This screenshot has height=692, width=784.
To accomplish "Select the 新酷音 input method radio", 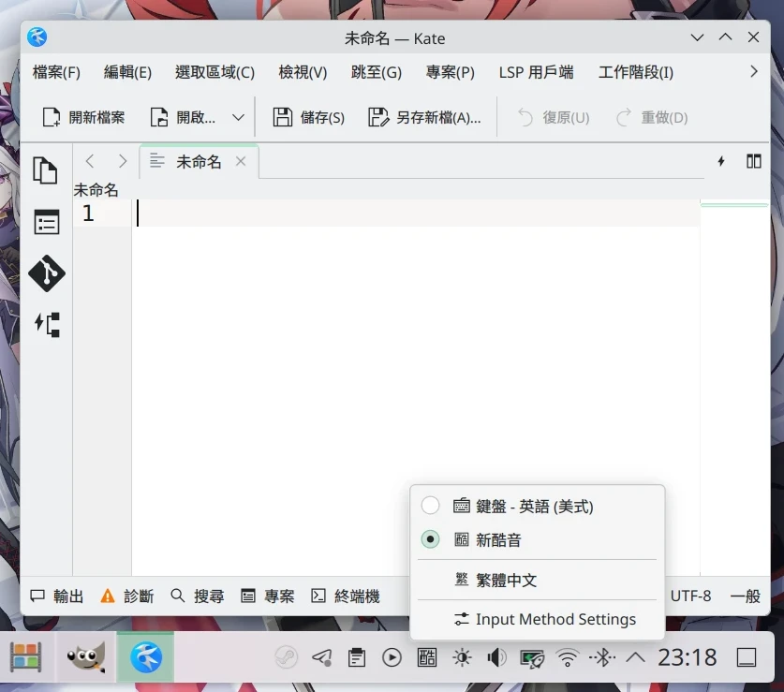I will click(430, 539).
